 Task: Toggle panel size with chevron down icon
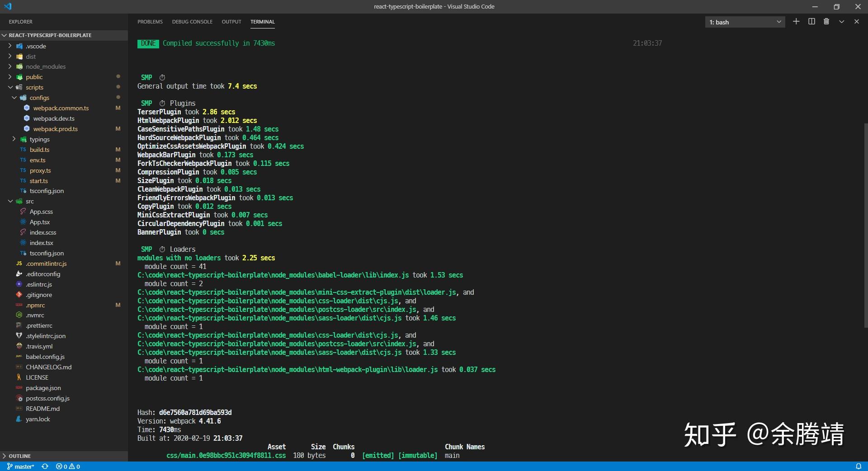coord(841,22)
